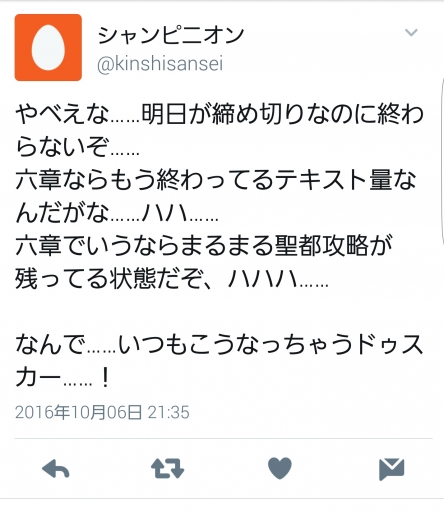Open the orange egg profile avatar

(48, 47)
